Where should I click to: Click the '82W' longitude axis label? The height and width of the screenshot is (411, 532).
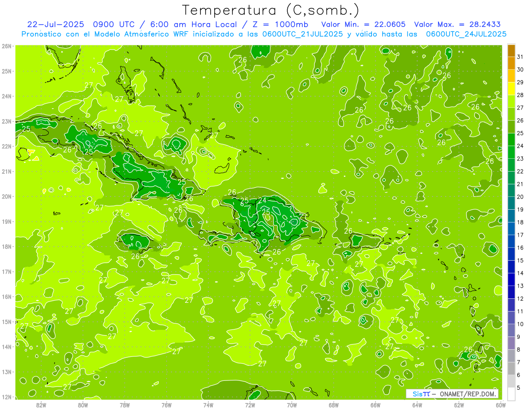41,405
